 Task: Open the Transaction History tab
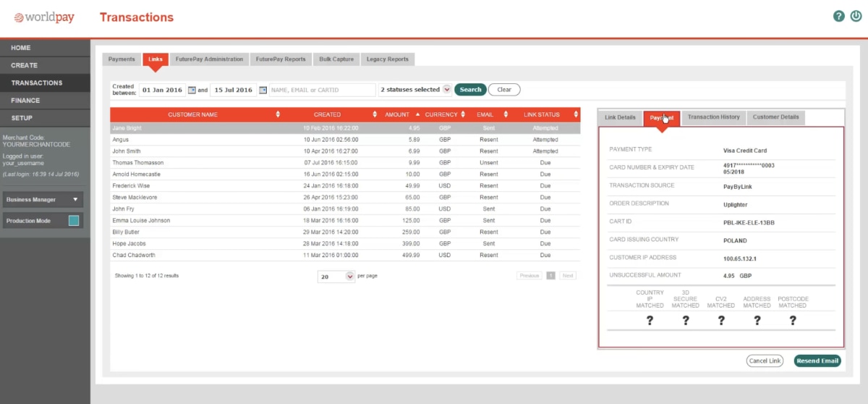click(x=713, y=117)
